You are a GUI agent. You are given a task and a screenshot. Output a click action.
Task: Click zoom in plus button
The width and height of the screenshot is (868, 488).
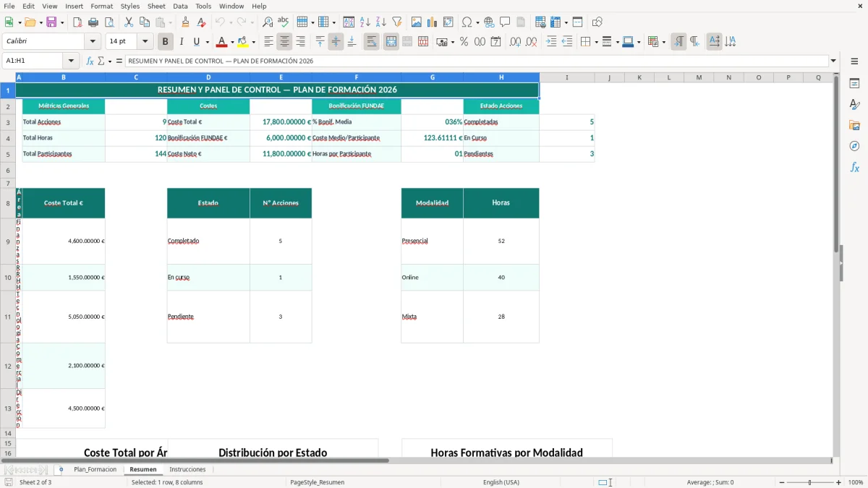click(838, 482)
